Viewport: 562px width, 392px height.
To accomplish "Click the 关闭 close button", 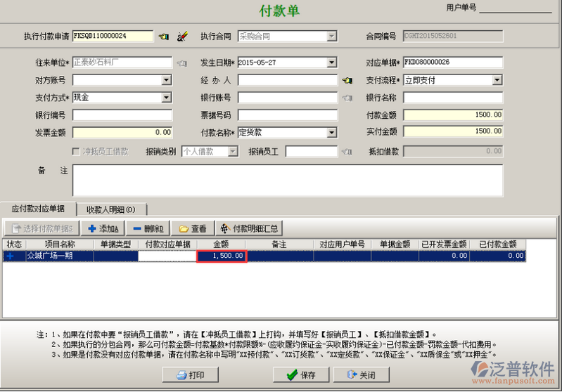I will point(362,375).
